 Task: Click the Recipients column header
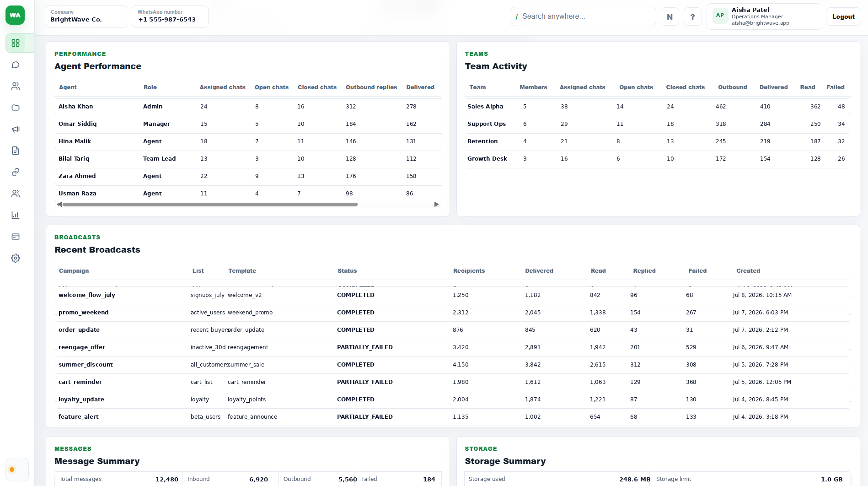[x=469, y=271]
